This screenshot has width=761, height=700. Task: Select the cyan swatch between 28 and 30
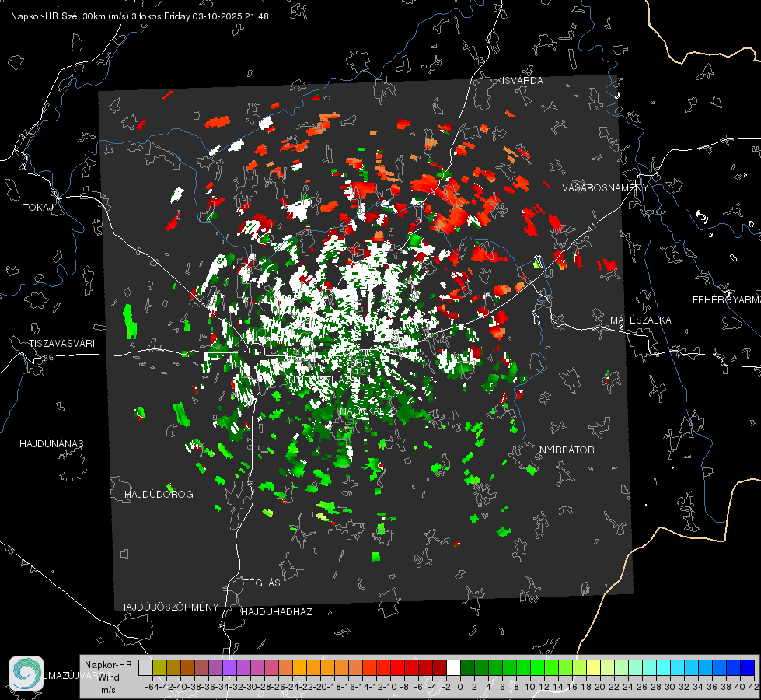(x=663, y=667)
